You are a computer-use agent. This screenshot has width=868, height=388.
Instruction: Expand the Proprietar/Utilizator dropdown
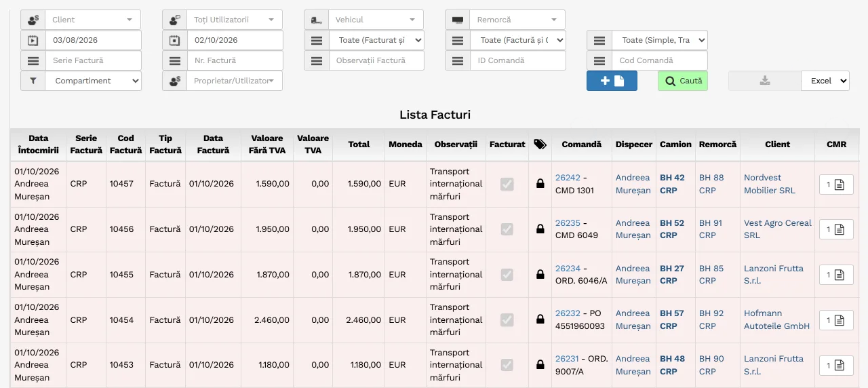point(235,81)
